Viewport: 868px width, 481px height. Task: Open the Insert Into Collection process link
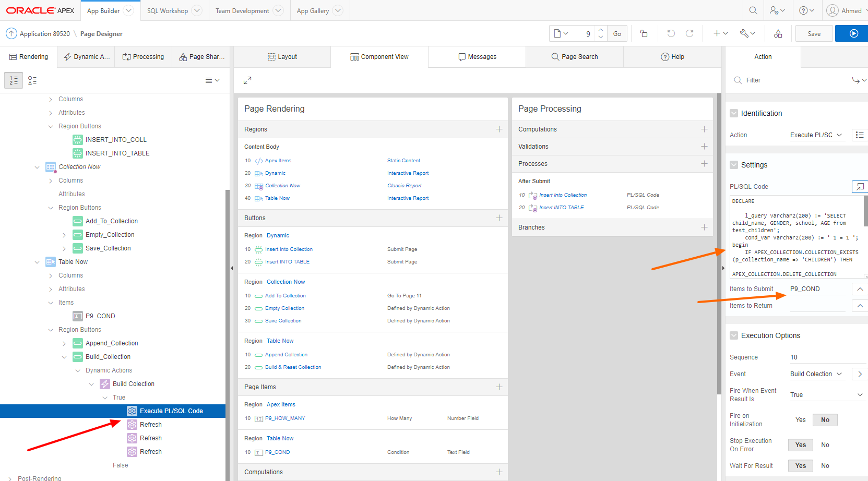[563, 195]
